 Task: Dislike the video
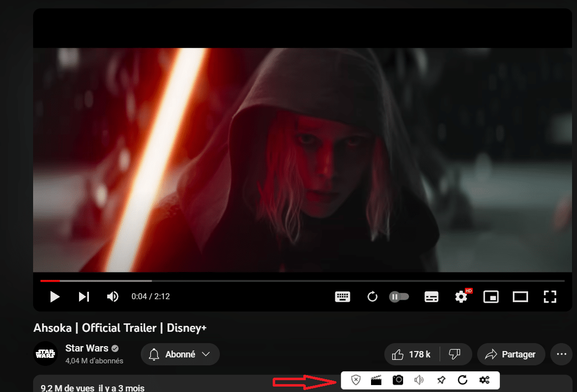[455, 354]
